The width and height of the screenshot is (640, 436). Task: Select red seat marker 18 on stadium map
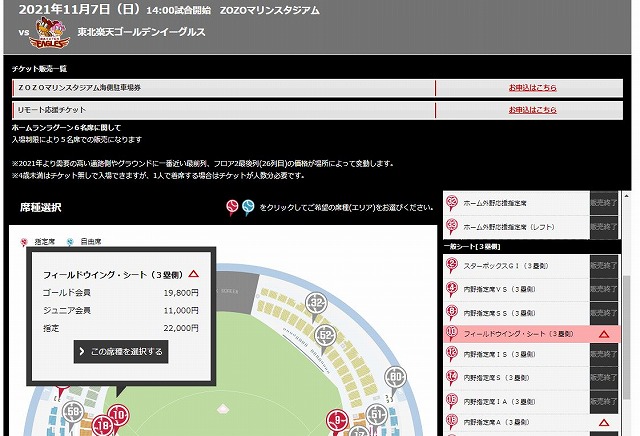click(102, 425)
